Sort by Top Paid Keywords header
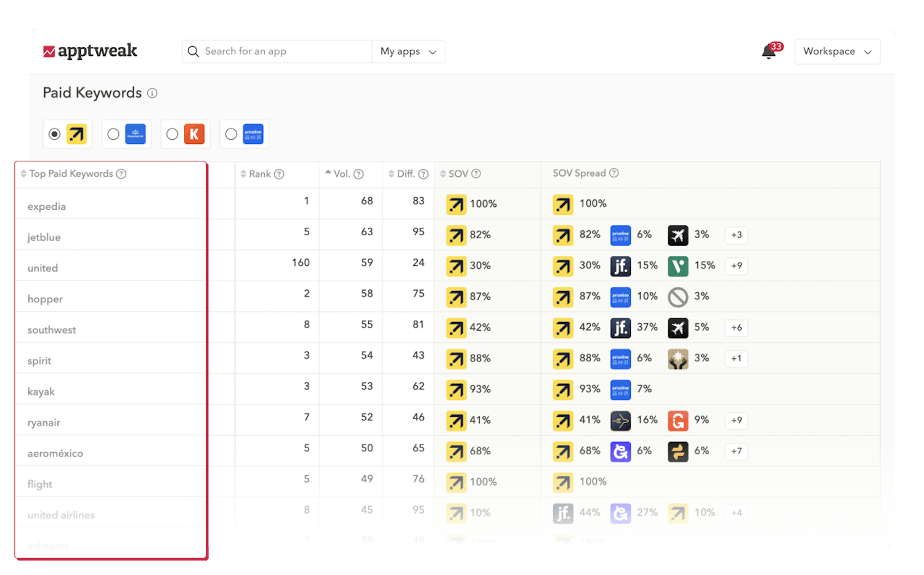The height and width of the screenshot is (575, 924). [x=70, y=174]
